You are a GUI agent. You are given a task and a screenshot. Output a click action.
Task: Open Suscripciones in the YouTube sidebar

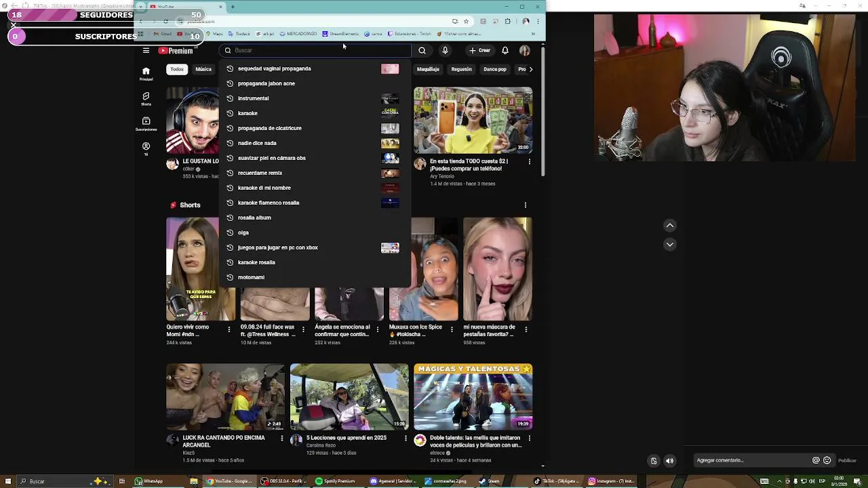click(146, 124)
